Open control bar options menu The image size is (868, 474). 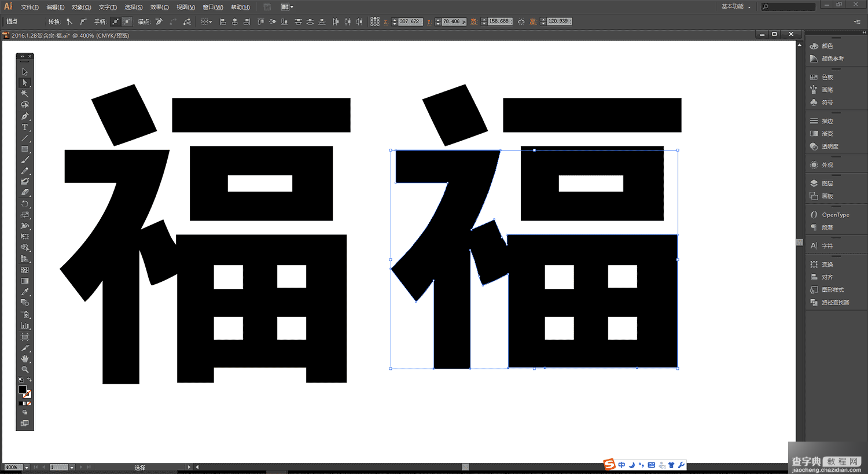pos(857,21)
